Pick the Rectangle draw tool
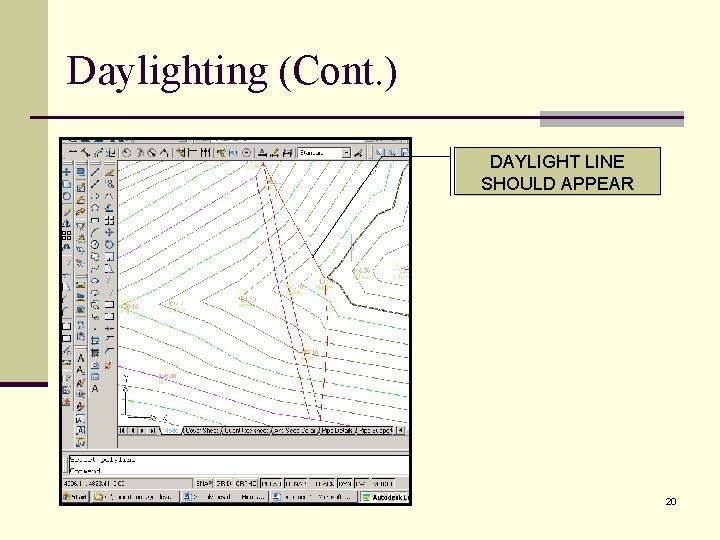 [95, 220]
